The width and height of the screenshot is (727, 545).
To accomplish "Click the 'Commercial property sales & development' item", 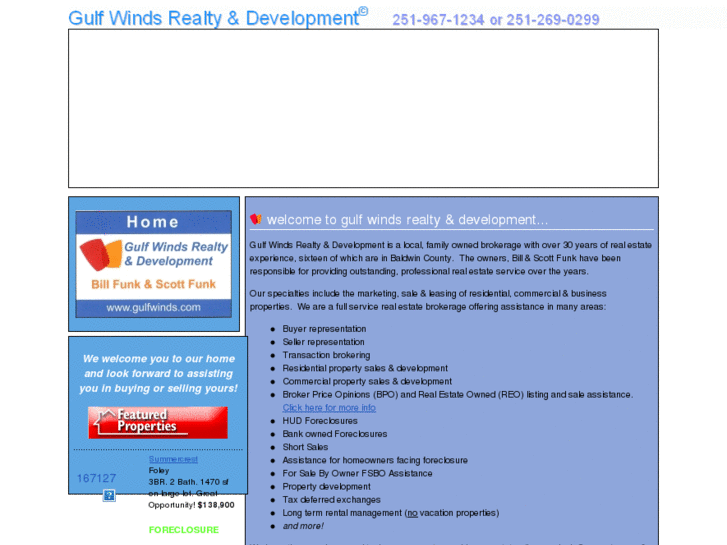I will (x=367, y=381).
